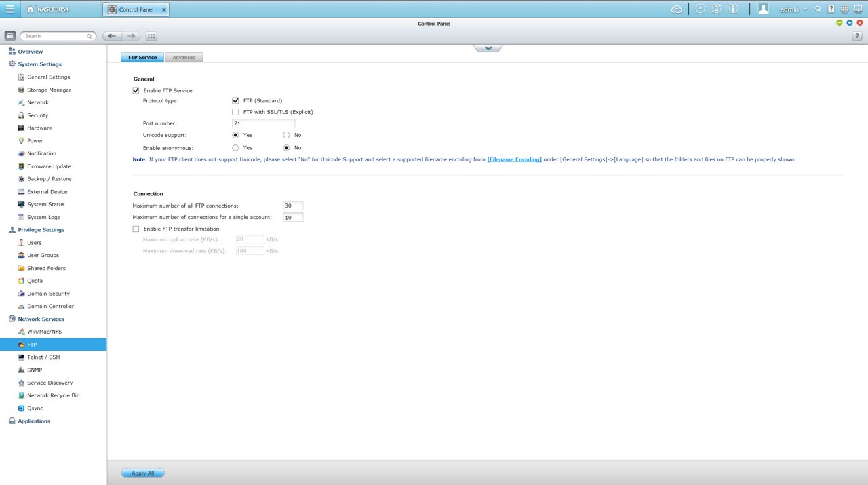Open Hardware settings
Viewport: 868px width, 485px height.
[x=39, y=128]
